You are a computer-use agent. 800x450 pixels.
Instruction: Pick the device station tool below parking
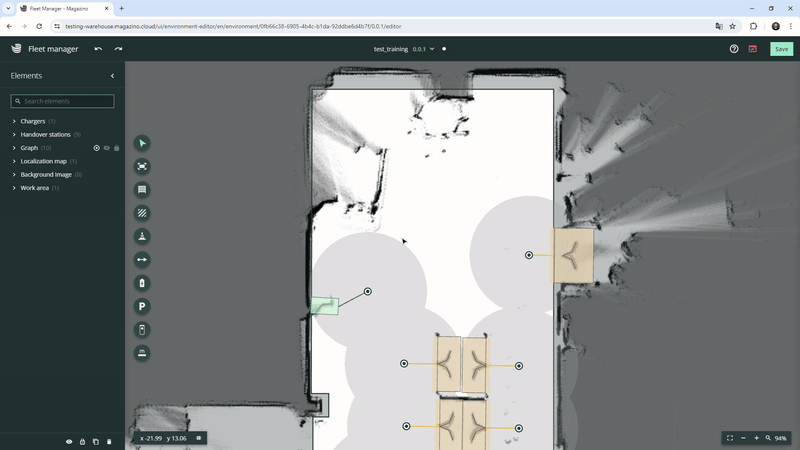tap(142, 330)
